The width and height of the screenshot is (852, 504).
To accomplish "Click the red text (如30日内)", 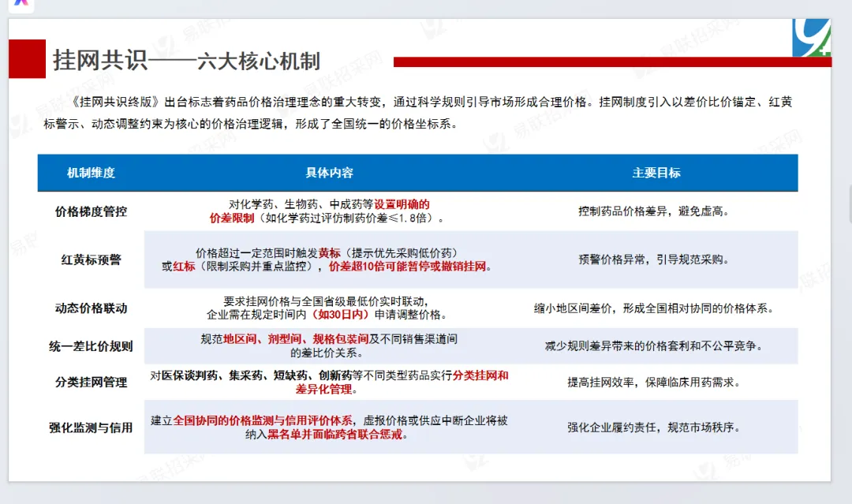I will click(x=340, y=315).
